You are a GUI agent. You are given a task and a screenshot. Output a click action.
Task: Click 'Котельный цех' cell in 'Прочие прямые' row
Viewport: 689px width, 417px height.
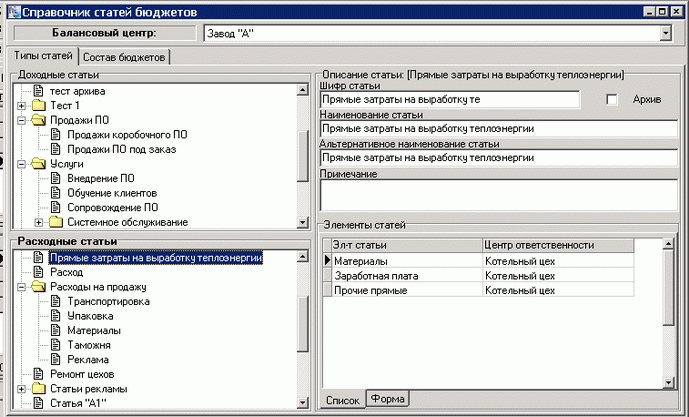point(558,290)
